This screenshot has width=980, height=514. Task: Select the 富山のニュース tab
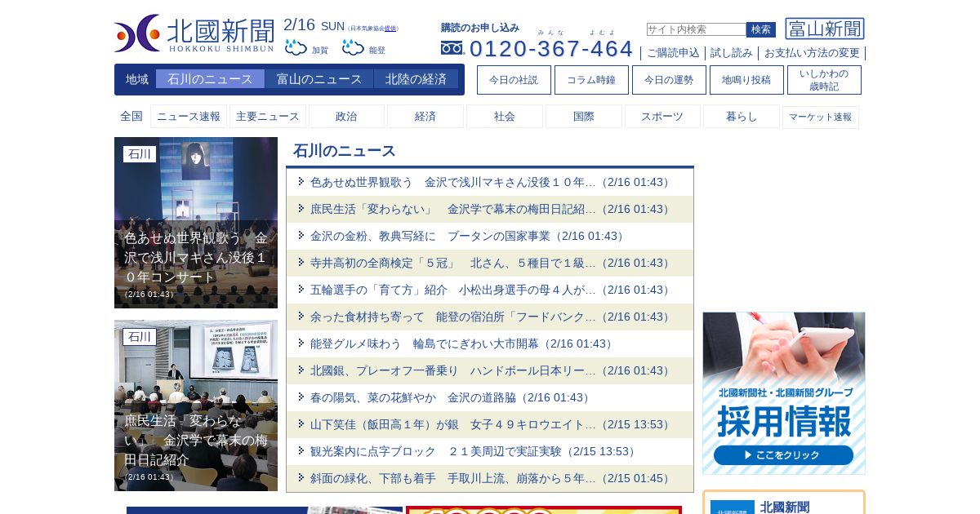319,79
